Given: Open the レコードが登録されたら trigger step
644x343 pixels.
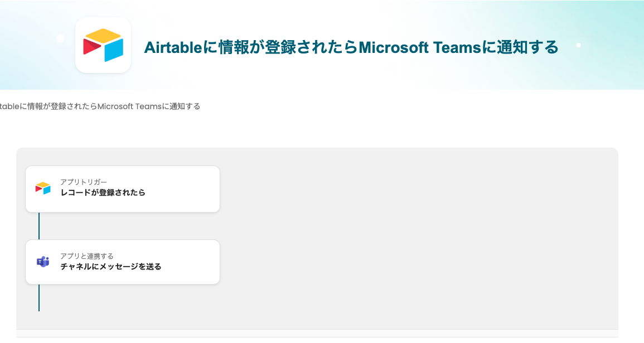Looking at the screenshot, I should tap(103, 193).
